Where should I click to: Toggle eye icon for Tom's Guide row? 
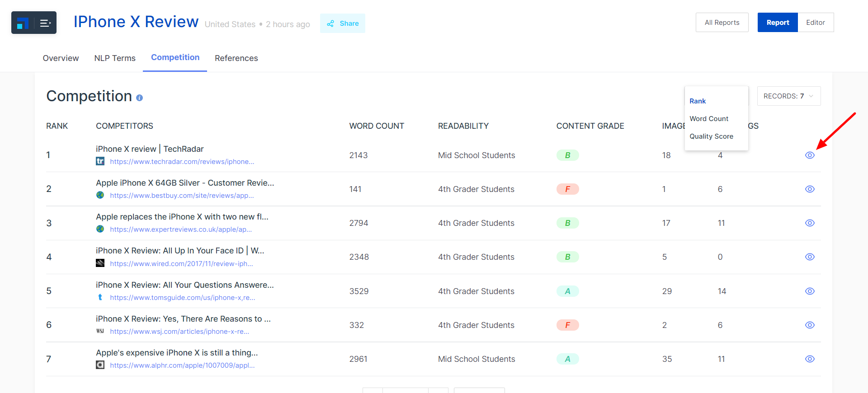(810, 291)
